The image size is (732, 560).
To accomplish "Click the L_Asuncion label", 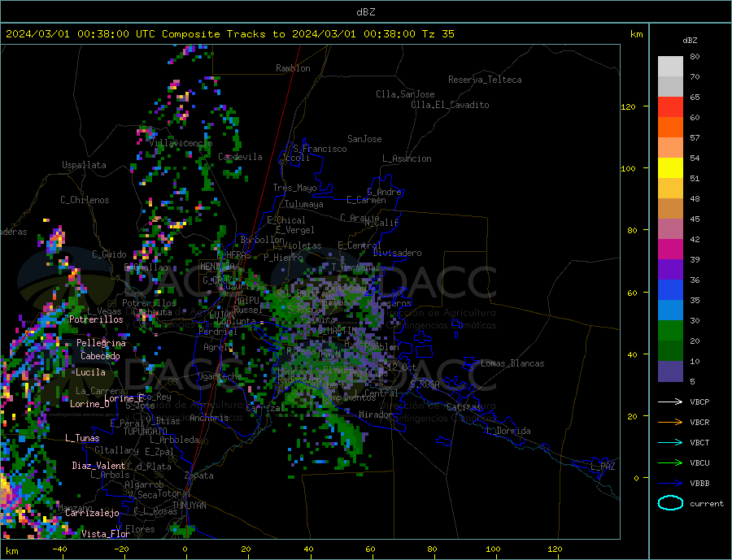I will click(407, 158).
